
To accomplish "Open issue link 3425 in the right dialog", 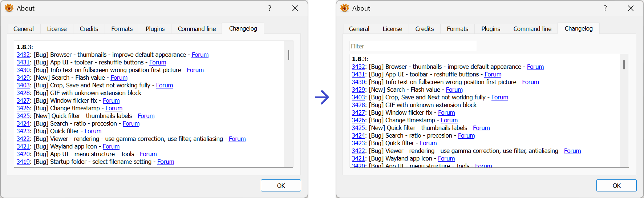I will pos(359,128).
